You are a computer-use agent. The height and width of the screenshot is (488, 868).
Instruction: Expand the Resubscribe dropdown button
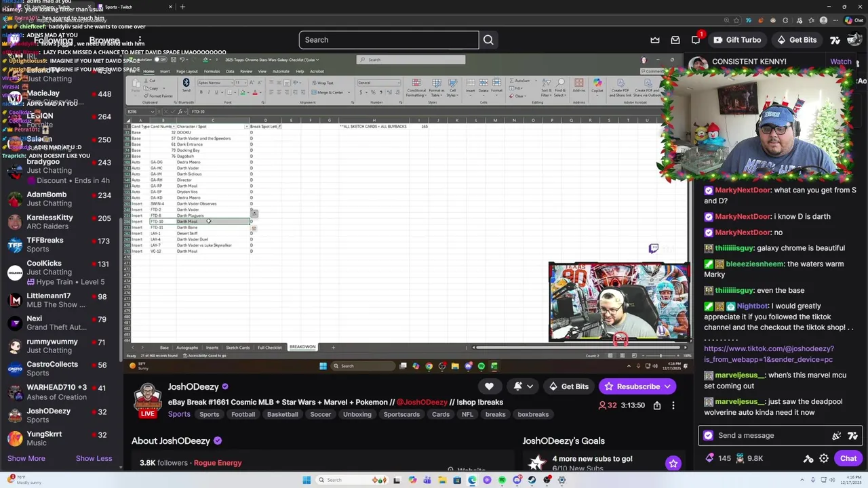(667, 386)
